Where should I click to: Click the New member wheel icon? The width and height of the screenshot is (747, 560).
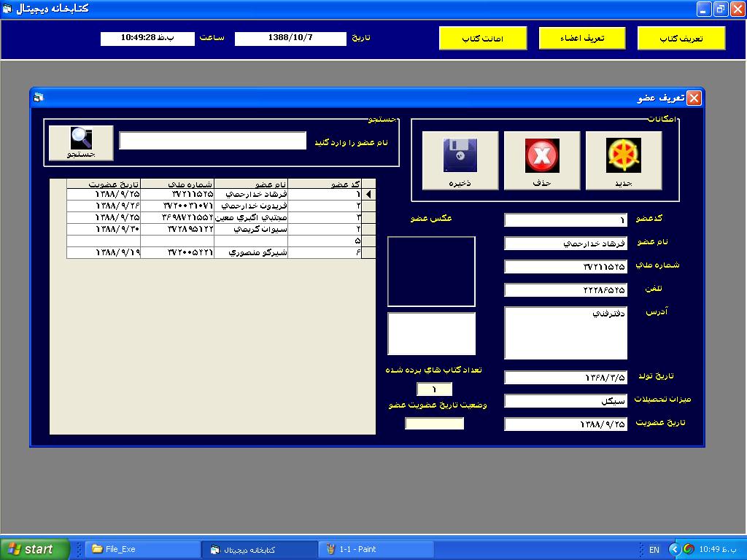coord(624,160)
